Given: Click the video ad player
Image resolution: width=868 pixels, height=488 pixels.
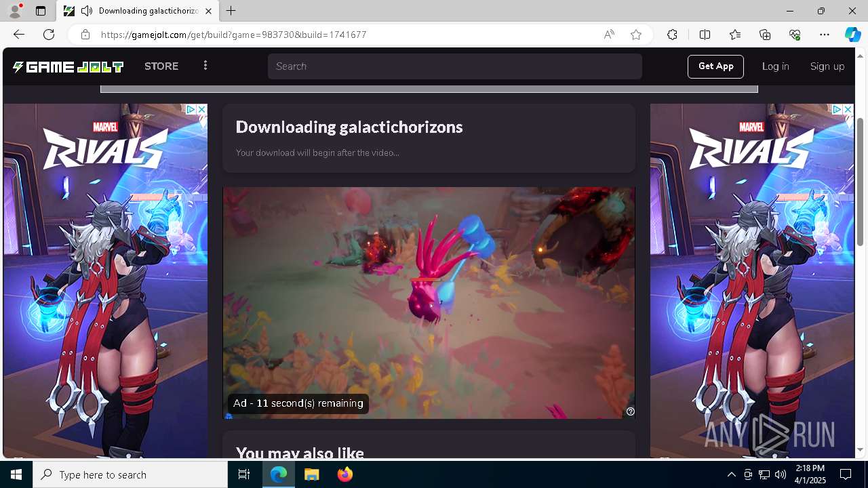Looking at the screenshot, I should click(x=429, y=303).
